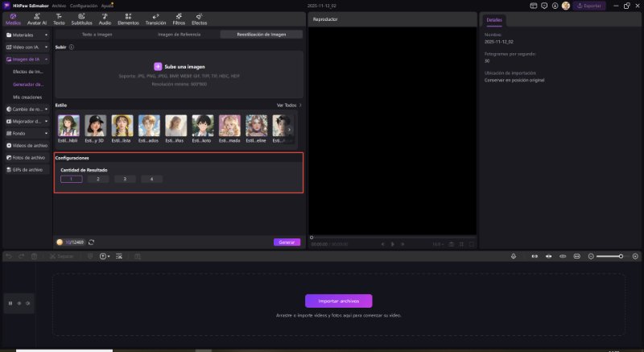
Task: Show next styles with carousel arrow
Action: coord(290,130)
